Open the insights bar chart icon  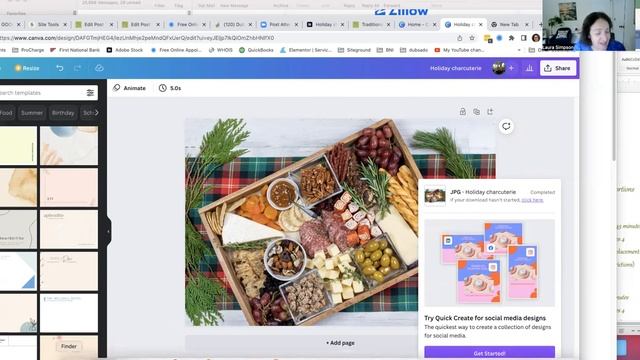click(529, 68)
